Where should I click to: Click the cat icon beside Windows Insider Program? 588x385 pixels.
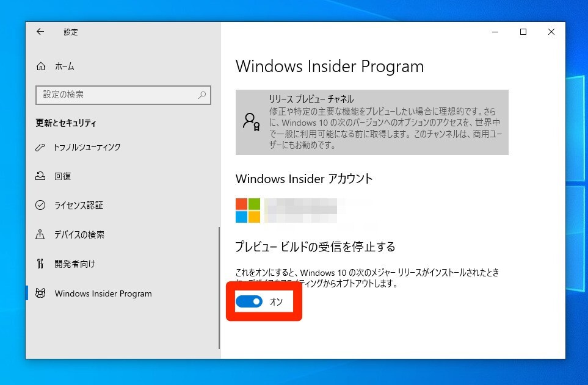coord(40,293)
